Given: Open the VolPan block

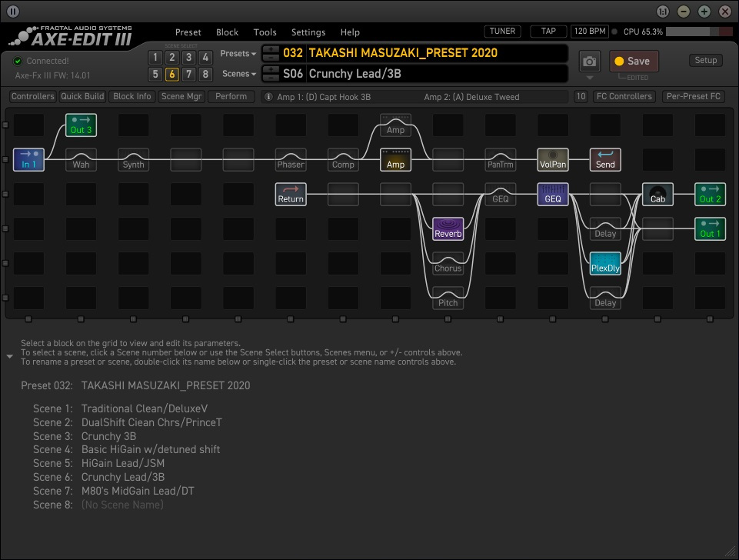Looking at the screenshot, I should pos(553,160).
